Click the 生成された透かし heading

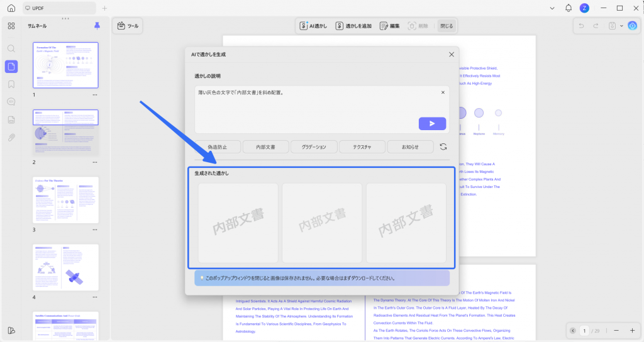(x=211, y=174)
